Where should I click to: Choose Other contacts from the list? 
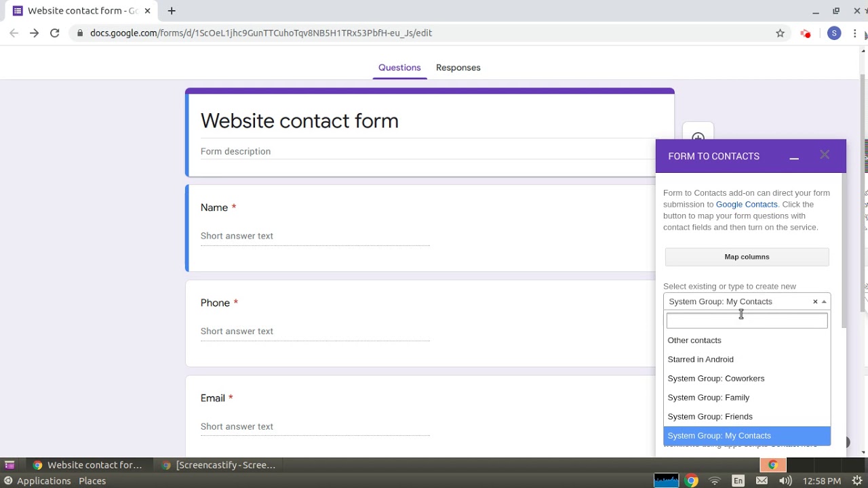click(x=747, y=340)
